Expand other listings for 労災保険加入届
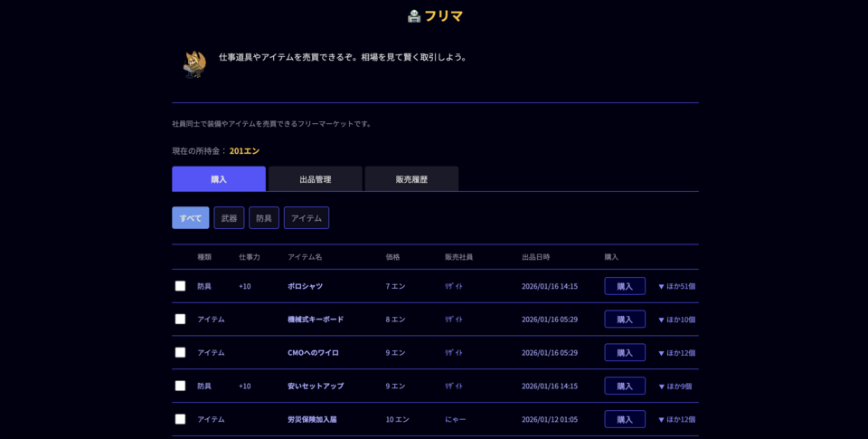The width and height of the screenshot is (868, 439). click(x=676, y=419)
